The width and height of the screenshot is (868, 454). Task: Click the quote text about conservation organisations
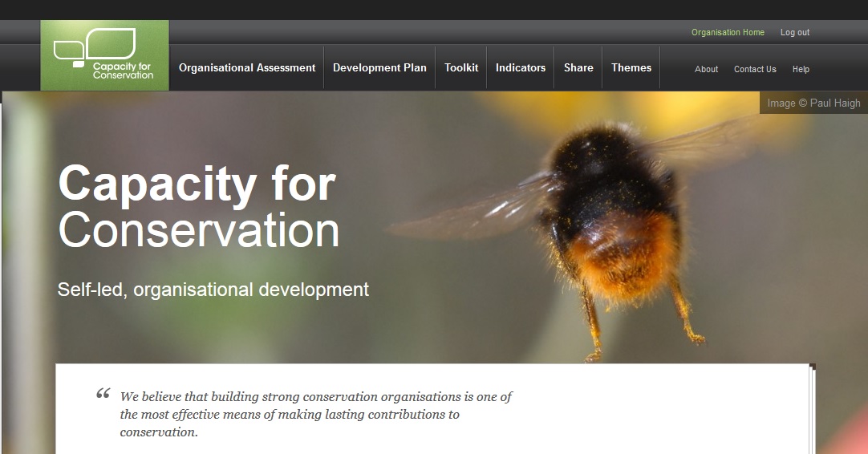(x=316, y=414)
